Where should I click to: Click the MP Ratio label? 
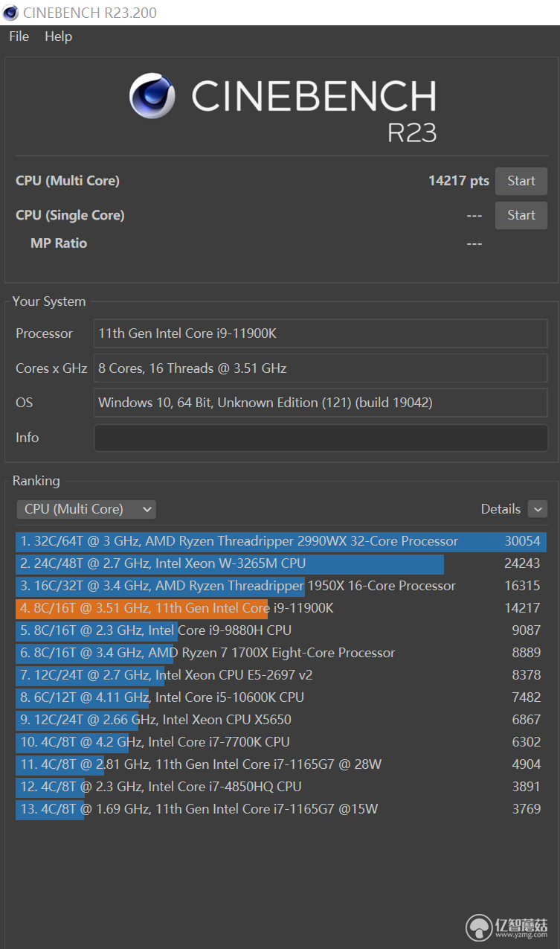pos(59,243)
